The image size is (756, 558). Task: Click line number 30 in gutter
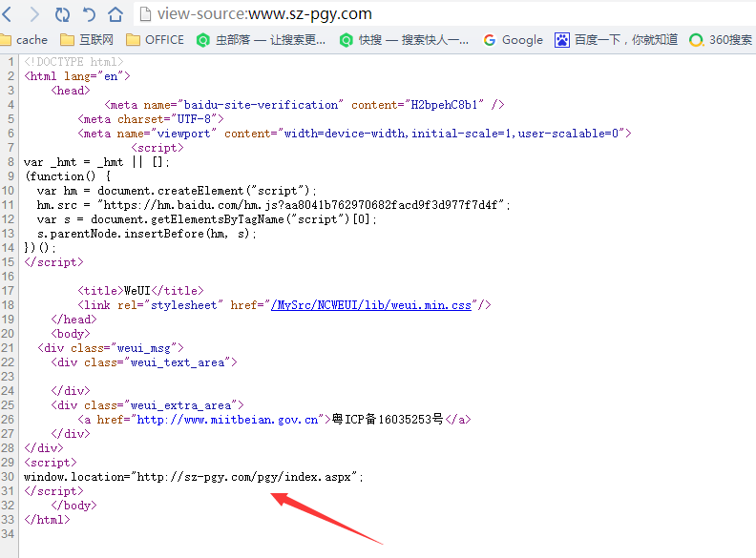(x=8, y=477)
